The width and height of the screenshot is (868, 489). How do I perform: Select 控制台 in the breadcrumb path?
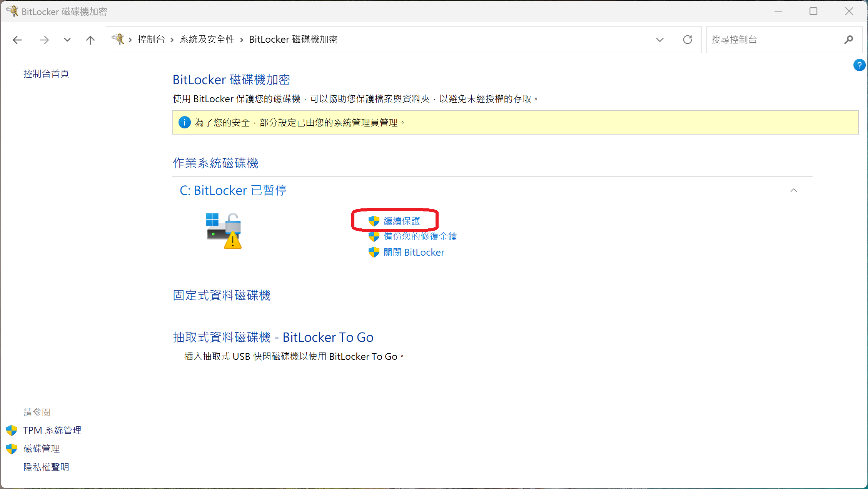(x=151, y=39)
